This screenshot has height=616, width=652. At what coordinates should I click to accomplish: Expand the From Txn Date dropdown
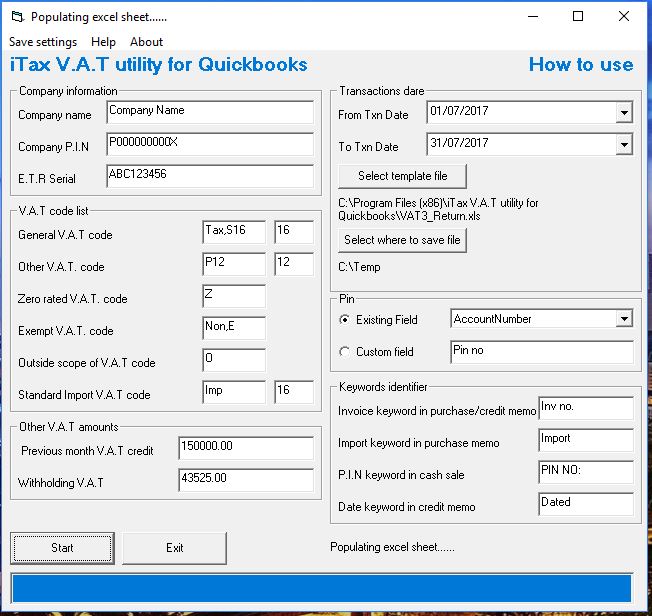624,113
